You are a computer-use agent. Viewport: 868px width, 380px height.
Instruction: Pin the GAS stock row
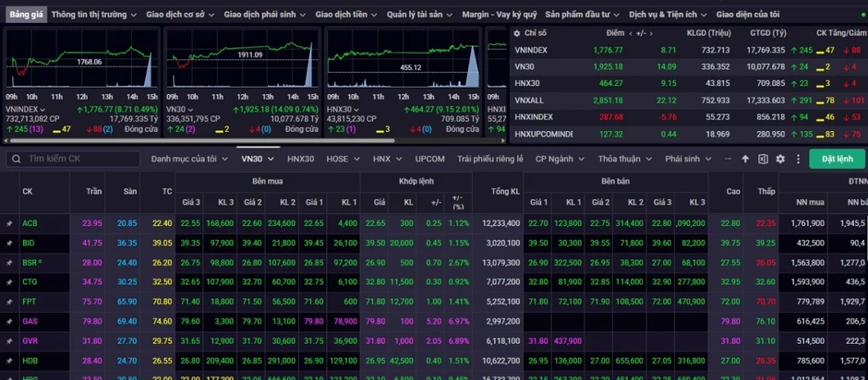click(x=9, y=321)
